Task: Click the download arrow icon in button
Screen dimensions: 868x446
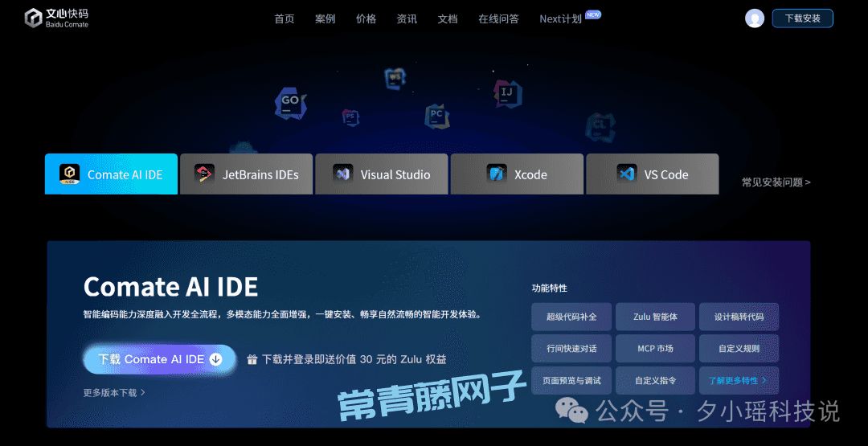Action: pyautogui.click(x=216, y=359)
